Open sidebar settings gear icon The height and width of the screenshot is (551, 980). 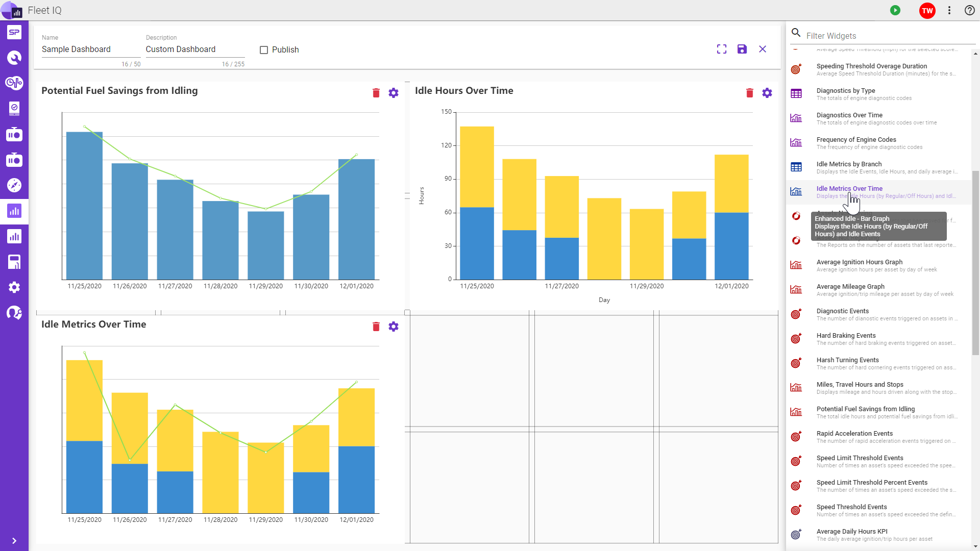14,287
